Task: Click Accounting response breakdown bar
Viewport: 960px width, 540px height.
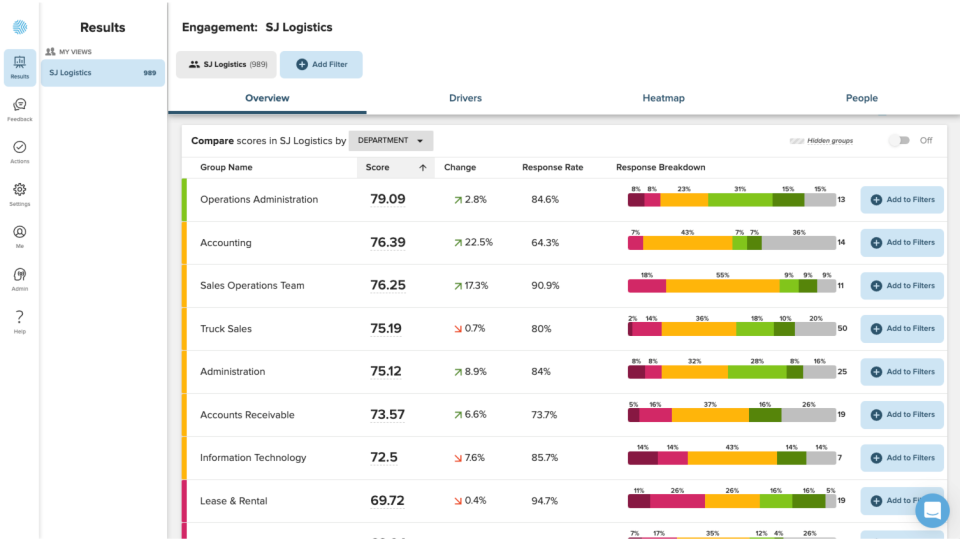Action: [732, 243]
